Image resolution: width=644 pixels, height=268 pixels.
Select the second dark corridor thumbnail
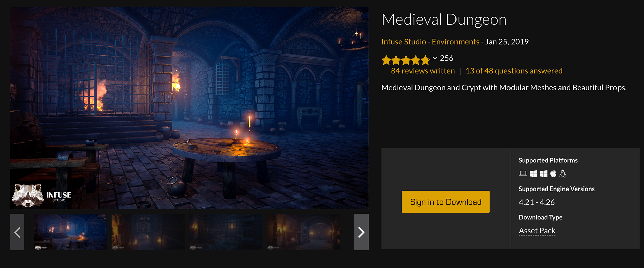tap(148, 232)
